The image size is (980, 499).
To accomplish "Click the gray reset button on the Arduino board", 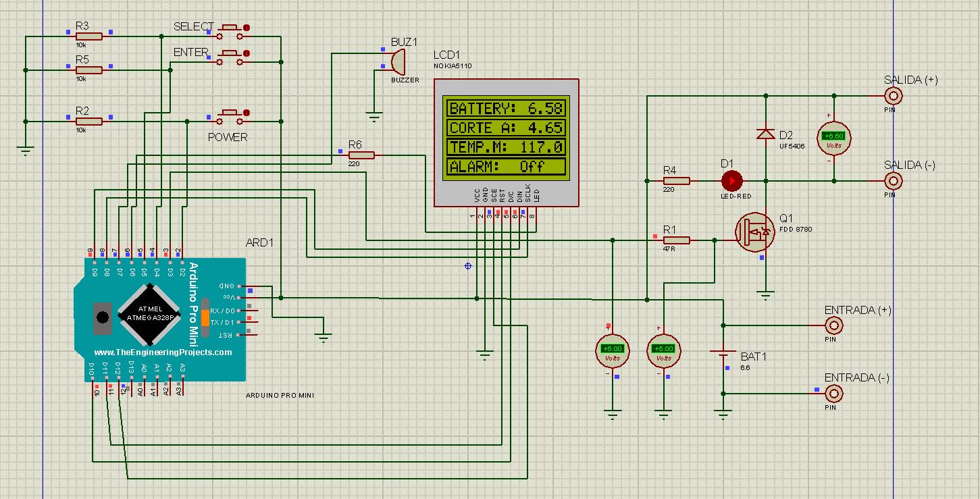I will (x=103, y=317).
